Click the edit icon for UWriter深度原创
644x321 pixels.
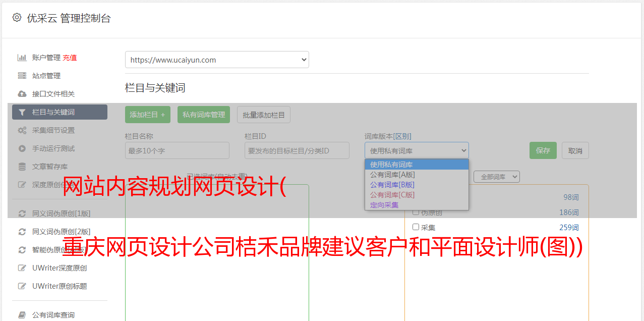22,268
